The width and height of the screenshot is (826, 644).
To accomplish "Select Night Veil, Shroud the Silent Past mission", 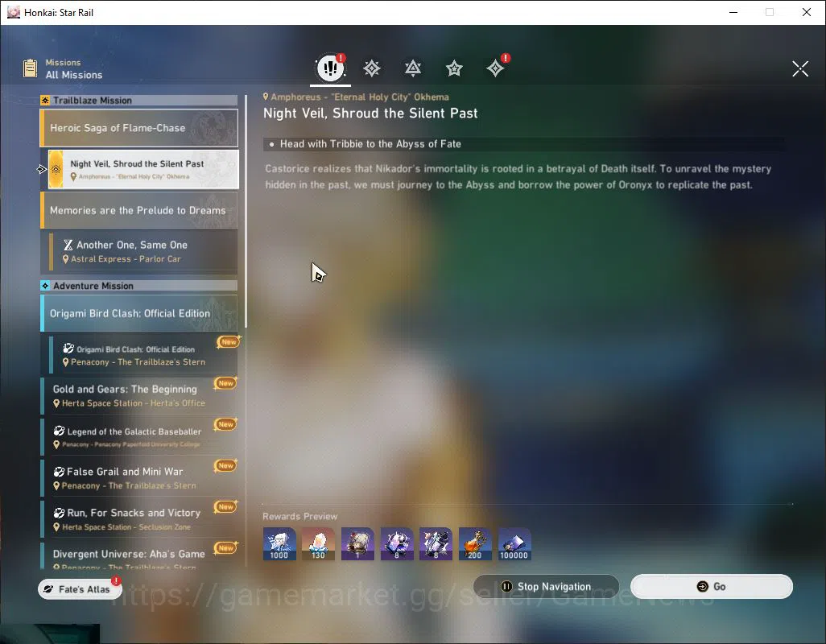I will [143, 169].
